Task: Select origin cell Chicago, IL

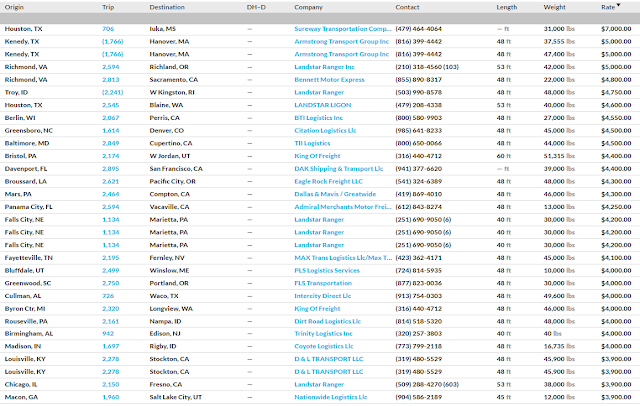Action: click(21, 384)
